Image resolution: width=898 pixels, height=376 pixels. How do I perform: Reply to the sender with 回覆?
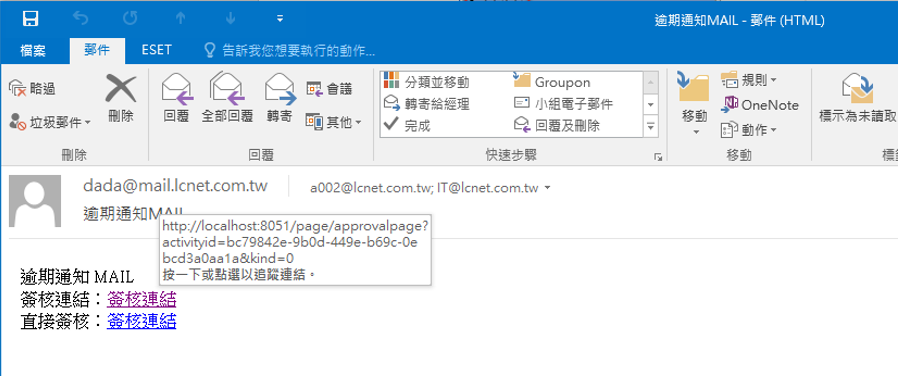176,98
